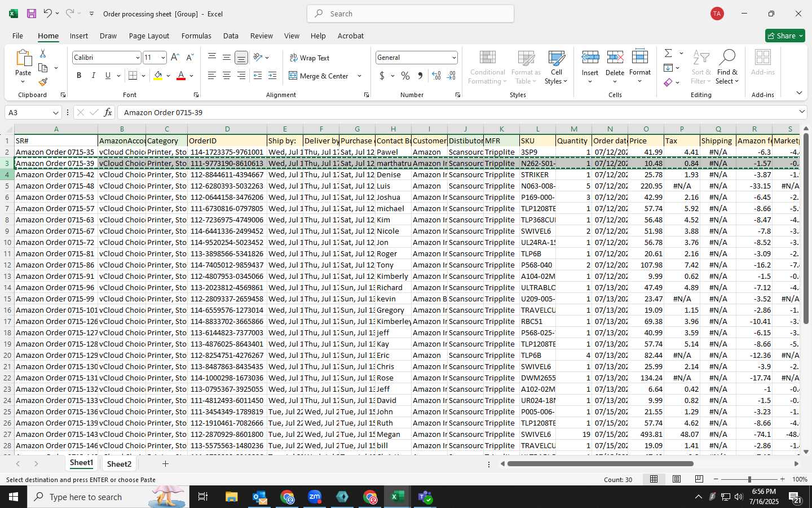Apply Comma Style number format

420,76
